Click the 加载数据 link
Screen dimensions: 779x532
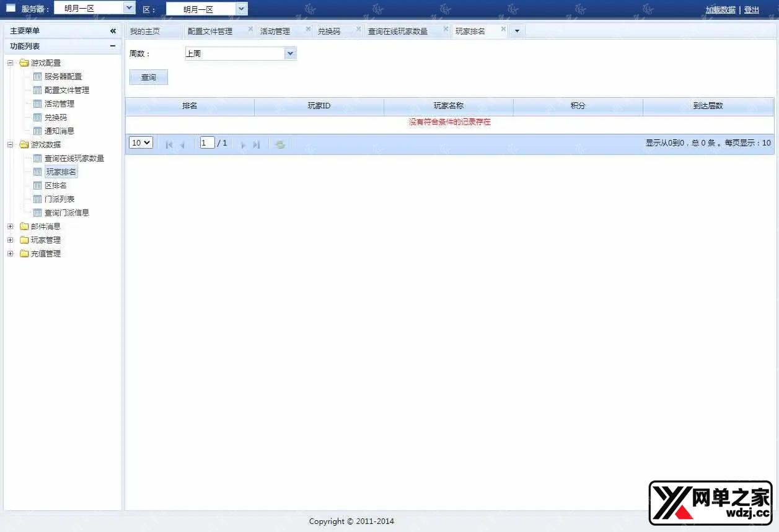pos(720,10)
